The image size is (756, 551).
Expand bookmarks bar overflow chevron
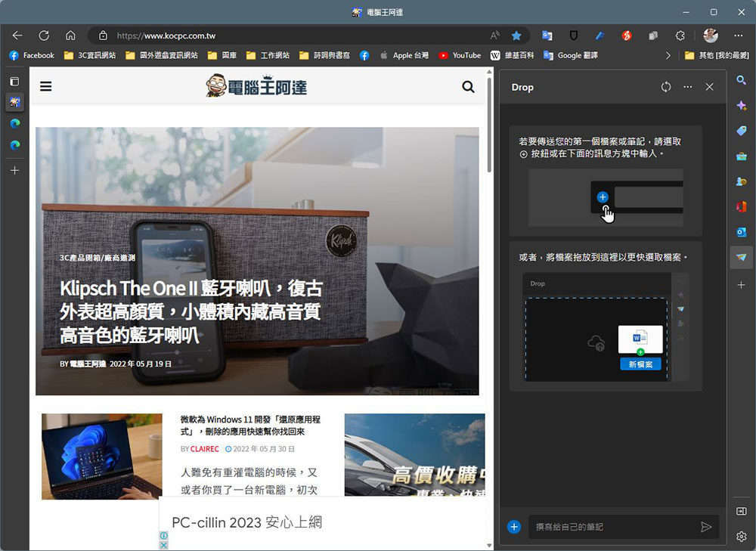click(x=668, y=55)
